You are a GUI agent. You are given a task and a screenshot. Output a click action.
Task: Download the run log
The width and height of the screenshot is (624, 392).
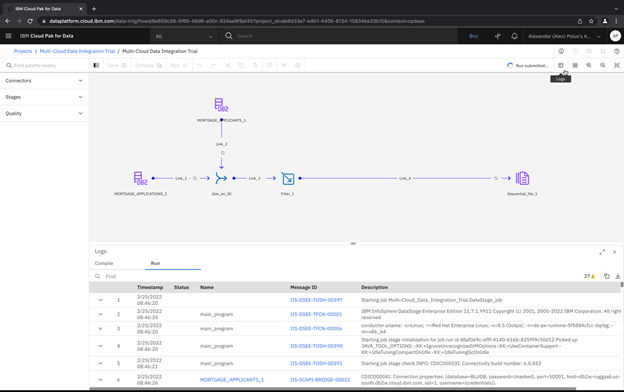(x=618, y=276)
